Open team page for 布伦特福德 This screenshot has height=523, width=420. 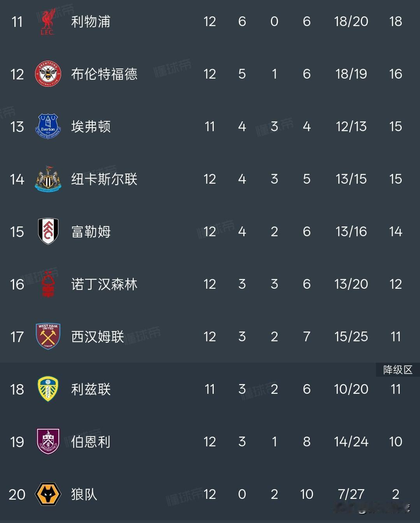(x=104, y=74)
